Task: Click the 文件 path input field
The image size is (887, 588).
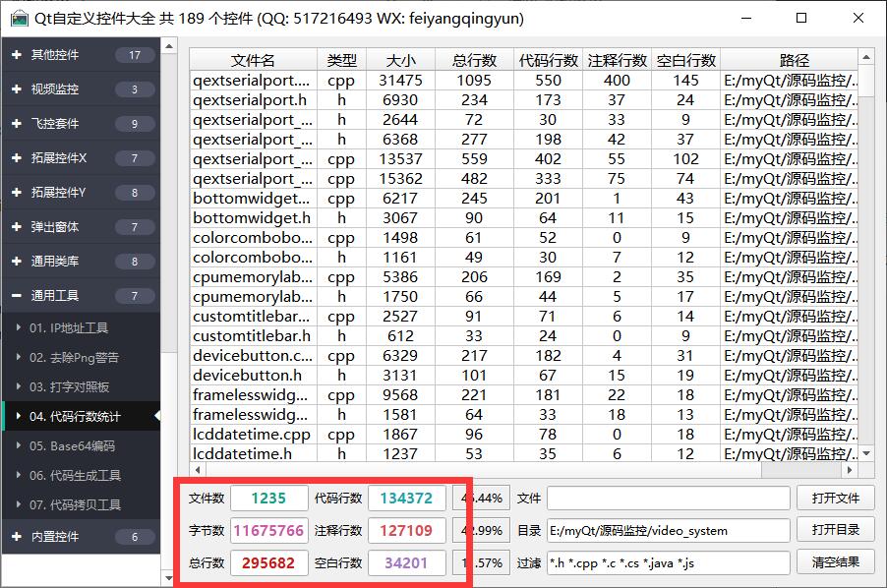Action: tap(669, 499)
